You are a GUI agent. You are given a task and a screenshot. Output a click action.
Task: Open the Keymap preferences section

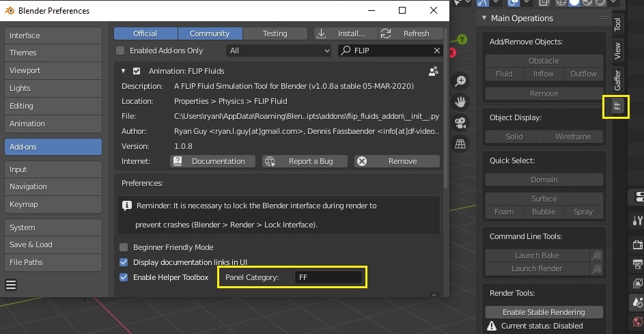click(x=53, y=204)
